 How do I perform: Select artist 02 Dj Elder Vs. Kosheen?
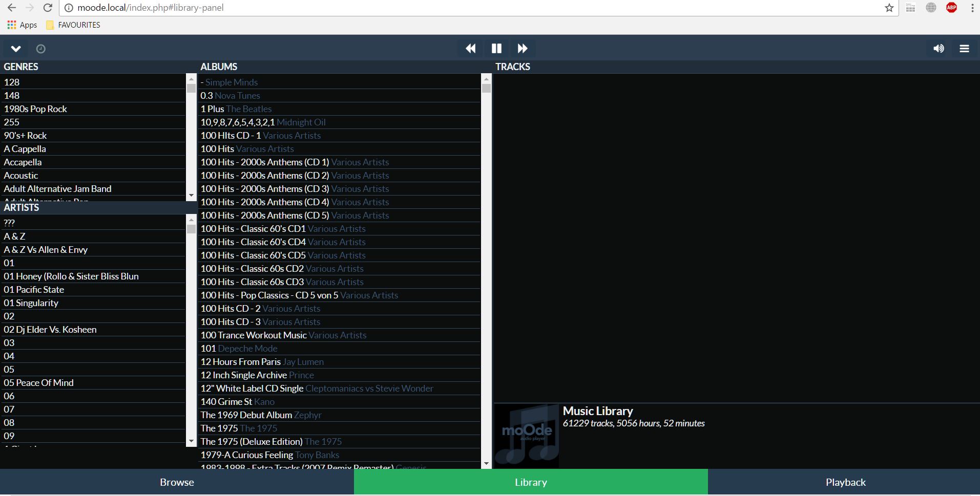[x=93, y=329]
